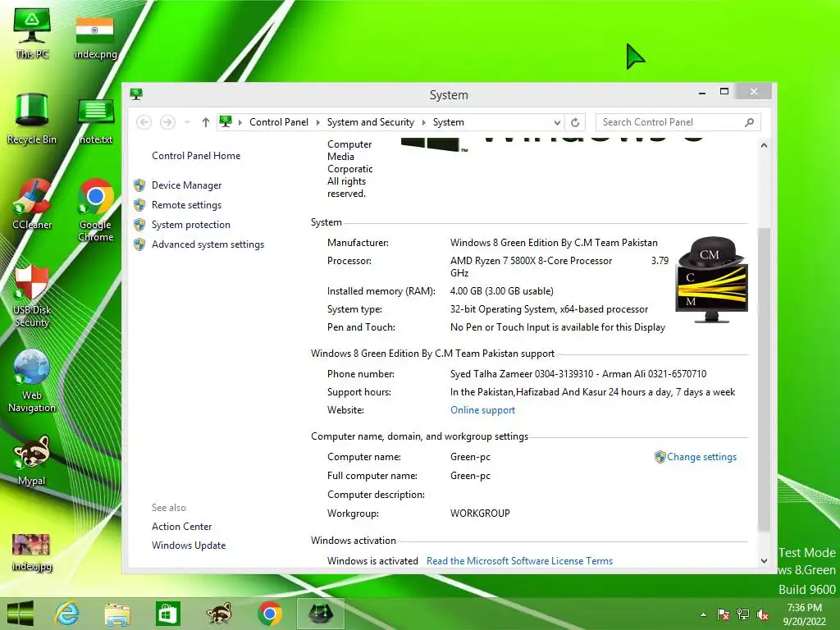Open Control Panel Home link
The width and height of the screenshot is (840, 630).
196,155
